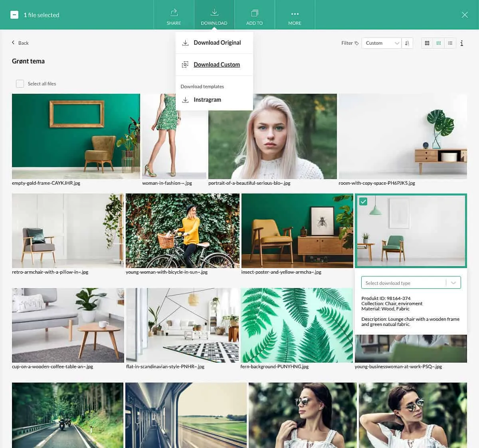The height and width of the screenshot is (448, 479).
Task: Open the retro-armchair-with-a-pillow thumbnail
Action: click(x=68, y=231)
